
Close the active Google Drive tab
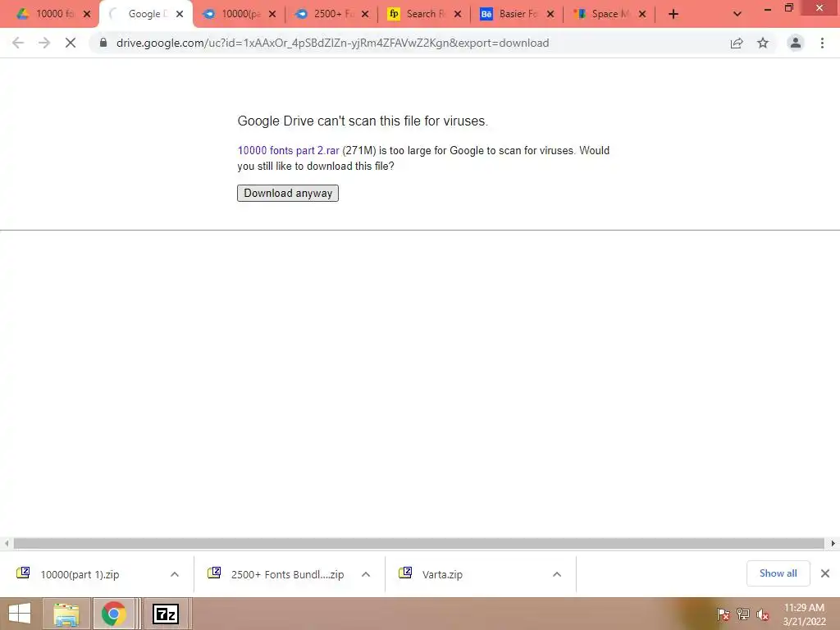[180, 14]
